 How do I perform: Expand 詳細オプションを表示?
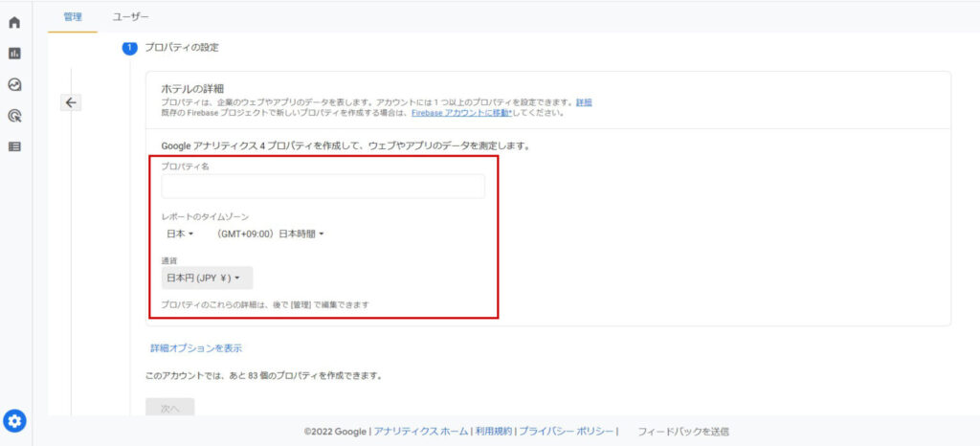pyautogui.click(x=195, y=348)
